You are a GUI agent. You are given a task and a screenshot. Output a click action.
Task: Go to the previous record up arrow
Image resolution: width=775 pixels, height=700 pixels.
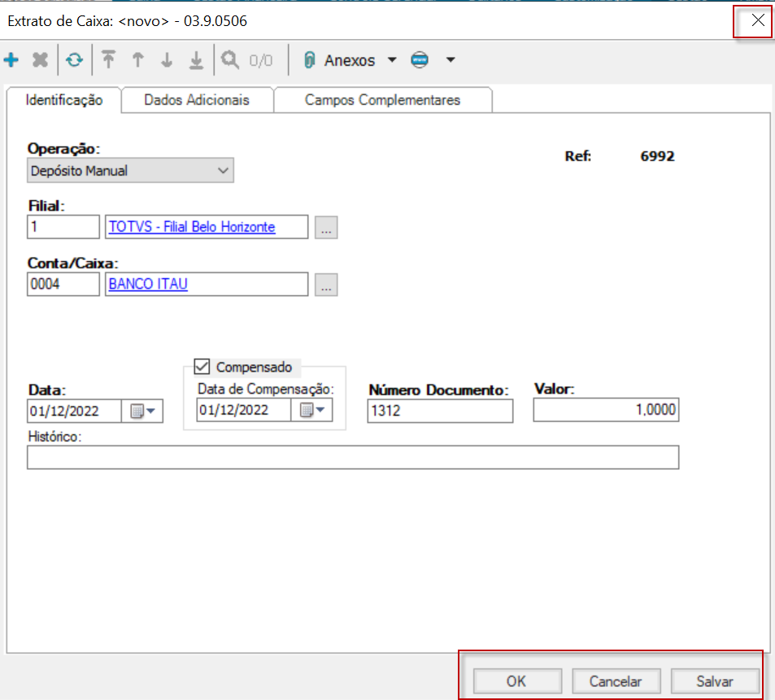coord(138,60)
